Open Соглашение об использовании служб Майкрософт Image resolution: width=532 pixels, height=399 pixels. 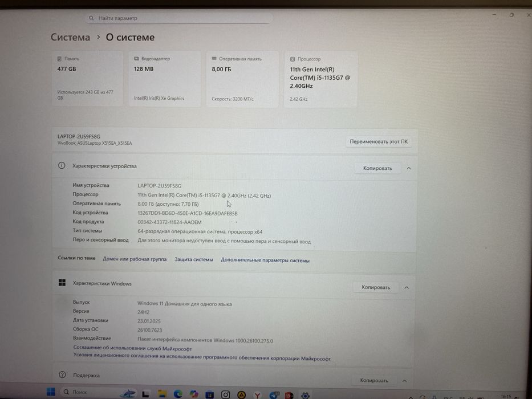[x=132, y=348]
